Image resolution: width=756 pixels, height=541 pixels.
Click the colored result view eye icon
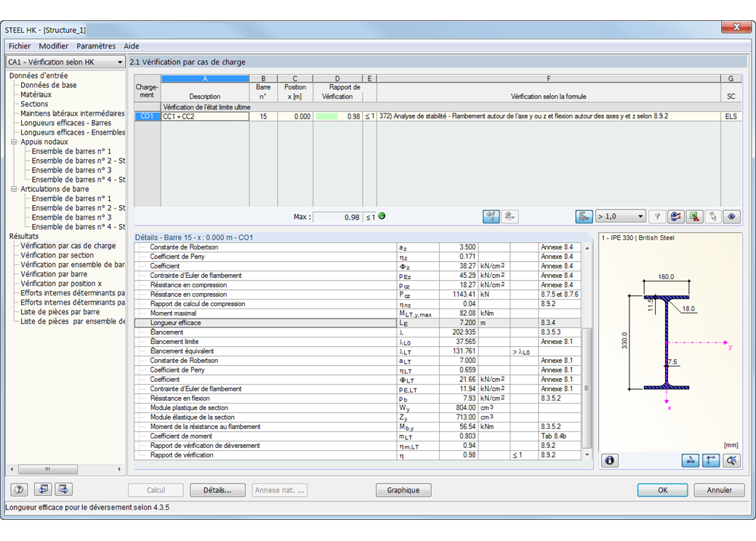pyautogui.click(x=675, y=217)
